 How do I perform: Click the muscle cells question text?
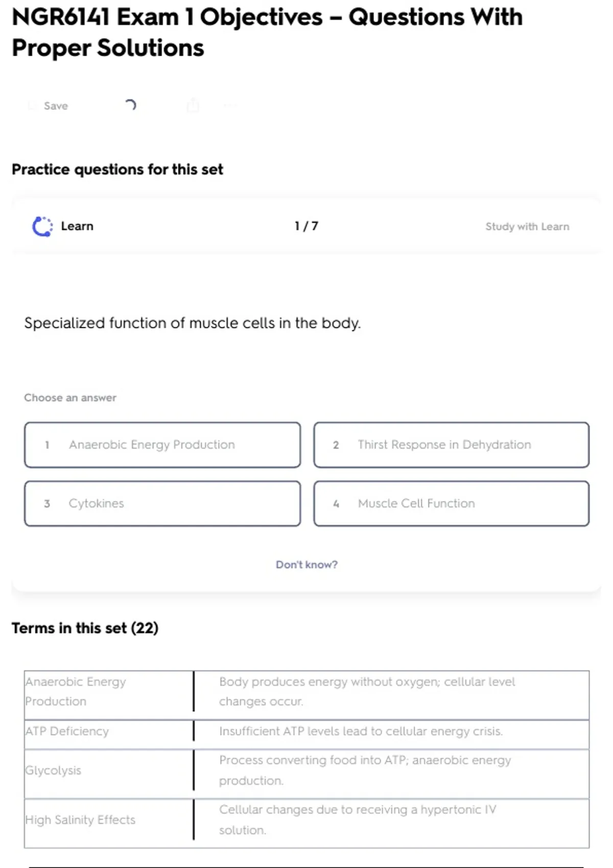(x=192, y=323)
